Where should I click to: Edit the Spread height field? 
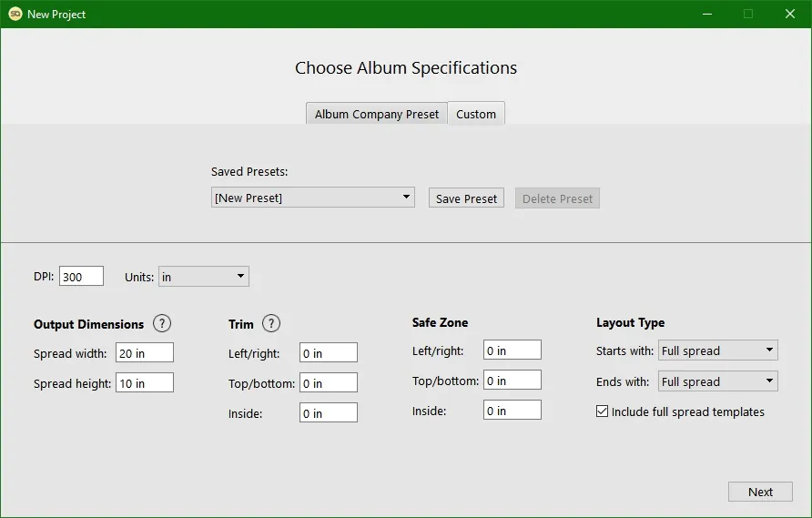(145, 382)
